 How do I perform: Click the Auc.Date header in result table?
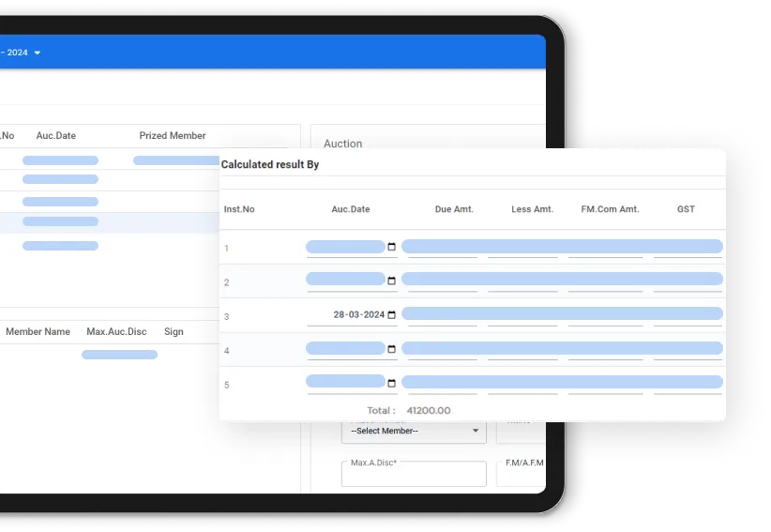pyautogui.click(x=351, y=209)
